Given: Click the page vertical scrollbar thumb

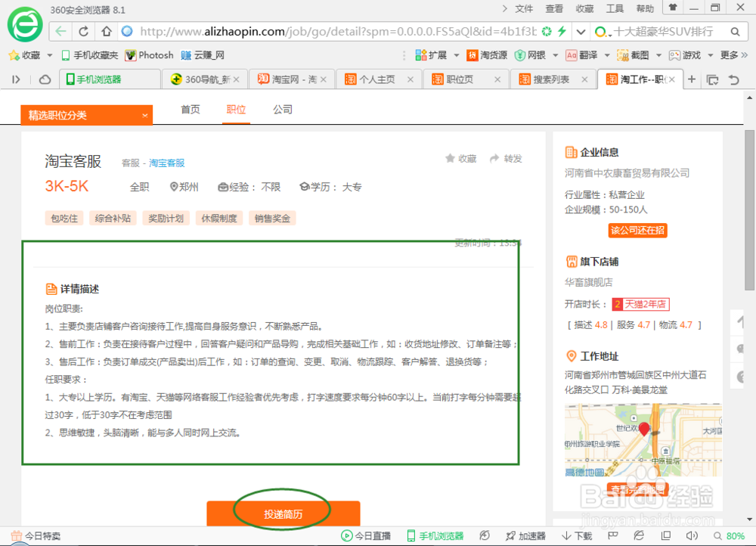Looking at the screenshot, I should [x=750, y=209].
